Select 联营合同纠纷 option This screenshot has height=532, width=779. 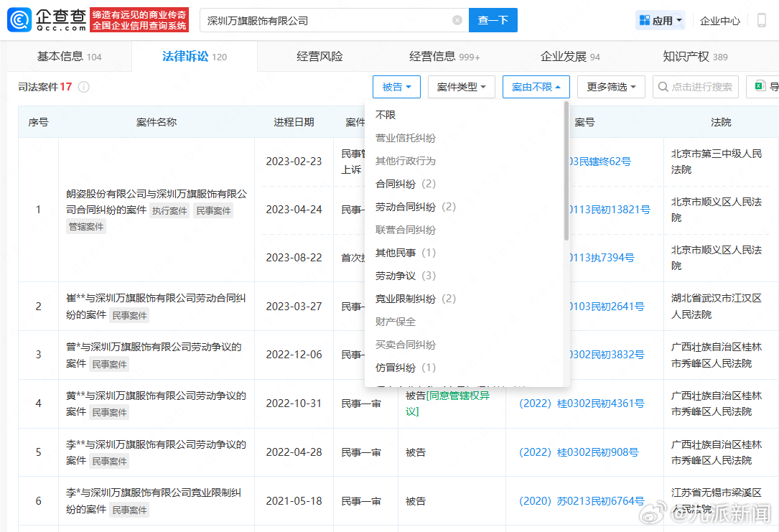(x=406, y=230)
